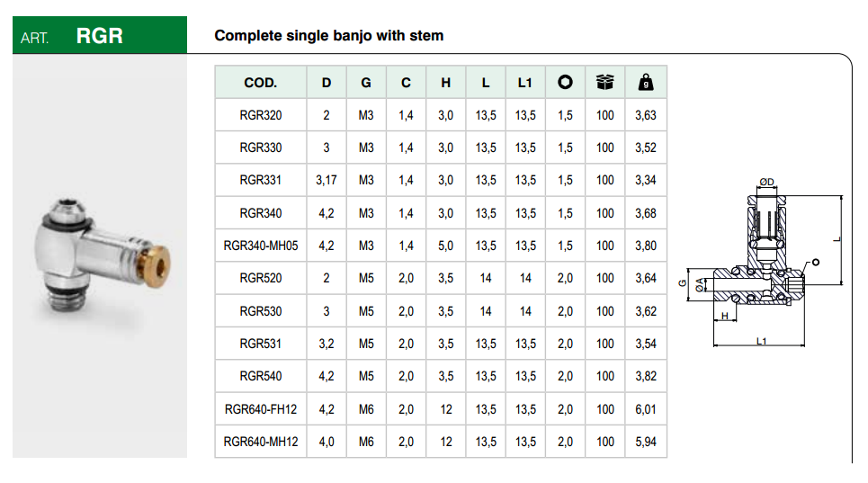Select the D column header
868x483 pixels.
pos(327,83)
